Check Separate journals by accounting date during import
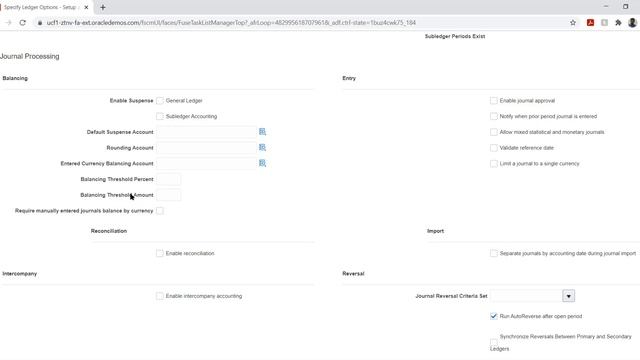This screenshot has width=640, height=360. point(494,253)
